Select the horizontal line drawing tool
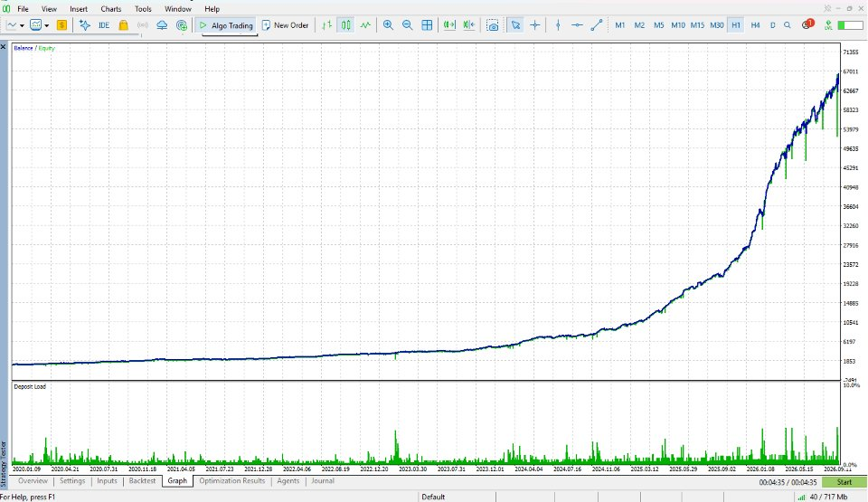 click(577, 25)
